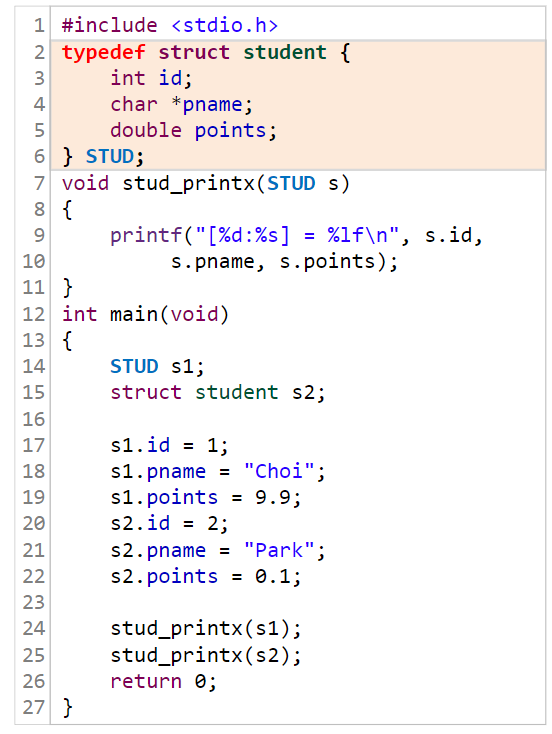Click 'double points;' declaration
The width and height of the screenshot is (552, 734).
click(x=194, y=131)
